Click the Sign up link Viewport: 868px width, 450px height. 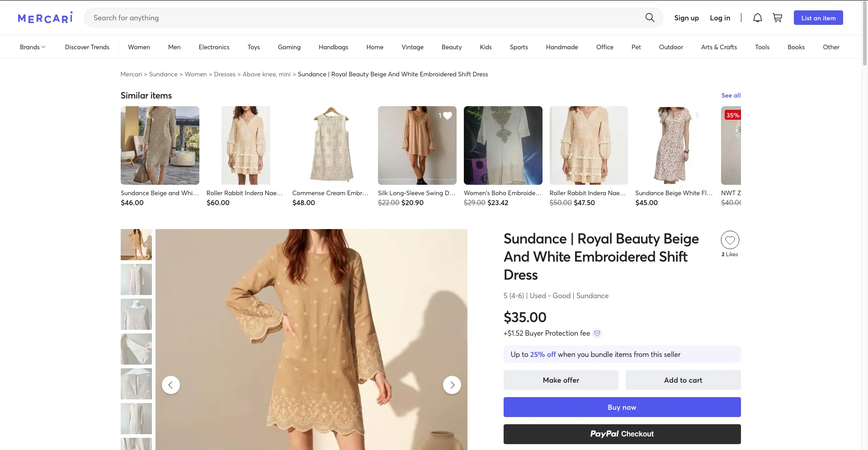[x=686, y=18]
